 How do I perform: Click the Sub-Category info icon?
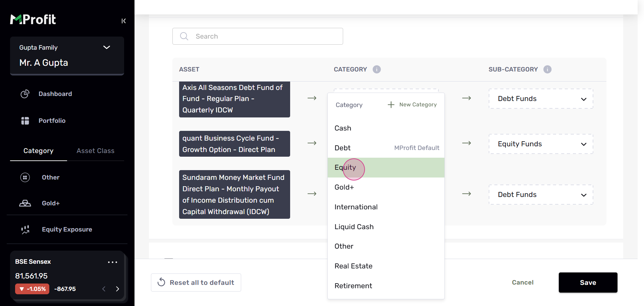[547, 69]
